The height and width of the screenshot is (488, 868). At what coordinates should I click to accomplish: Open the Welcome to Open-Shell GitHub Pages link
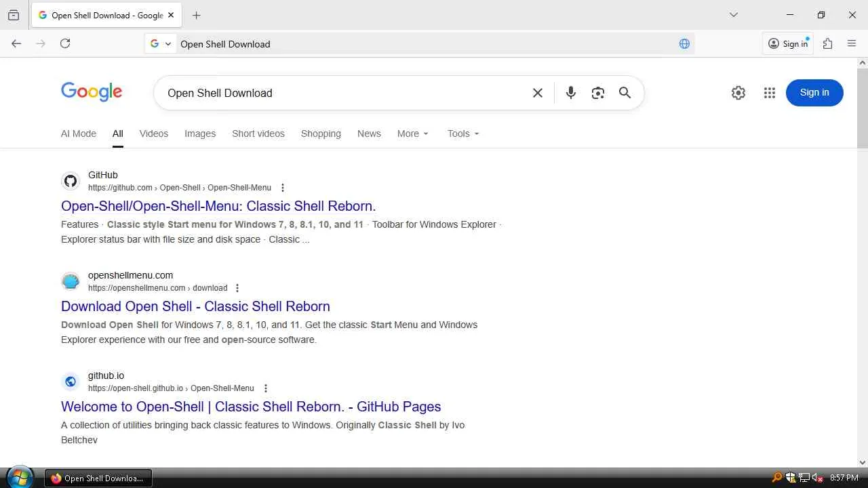[x=251, y=407]
